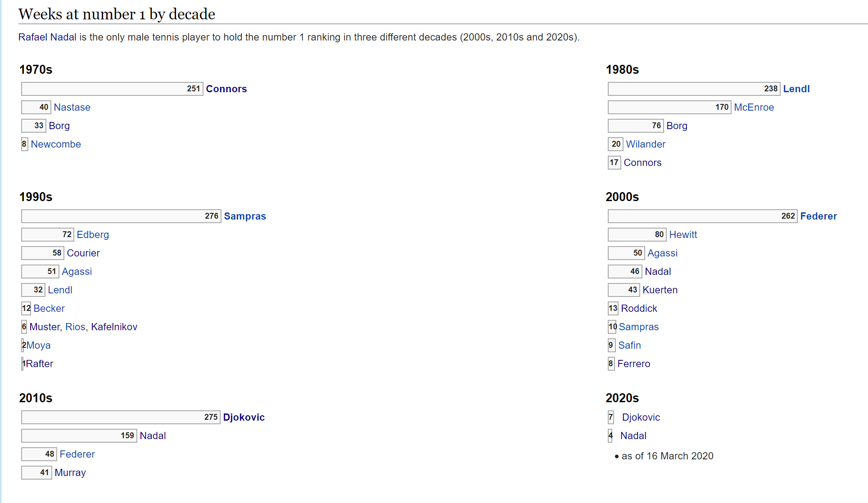
Task: Click the Courier link
Action: point(83,253)
